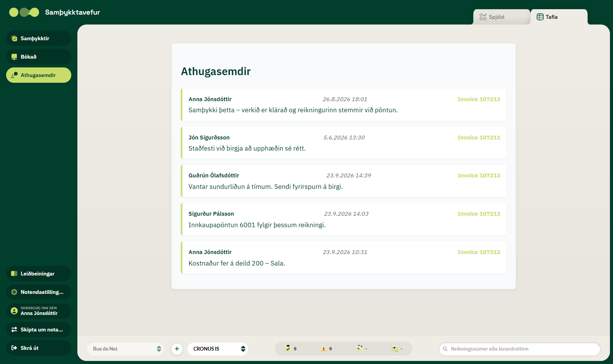Screen dimensions: 613x364
Task: Click timestamp 23.9.2026 14:03
Action: (x=346, y=214)
